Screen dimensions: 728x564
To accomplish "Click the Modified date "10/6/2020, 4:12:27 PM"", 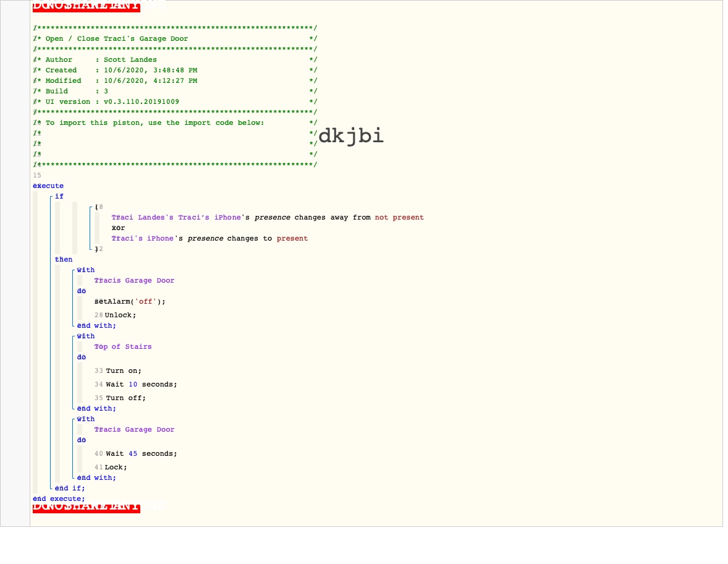I will pos(150,81).
